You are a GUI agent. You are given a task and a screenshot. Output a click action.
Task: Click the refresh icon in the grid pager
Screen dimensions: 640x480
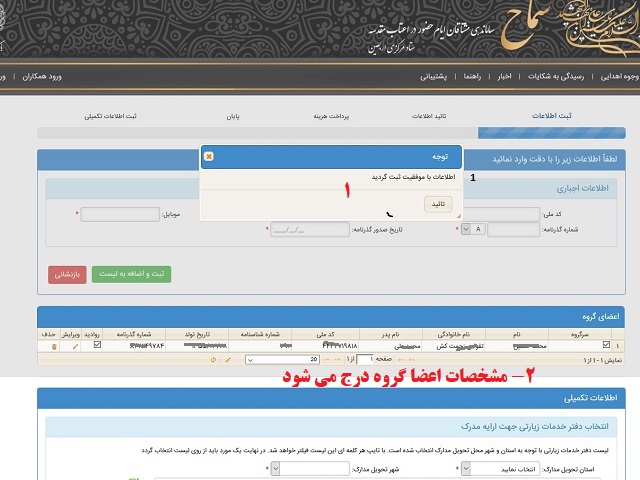click(213, 360)
